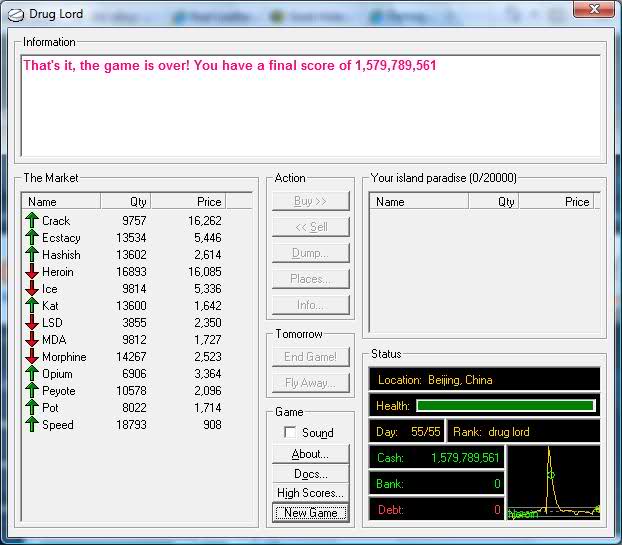Click the red arrow icon next to Morphine
The width and height of the screenshot is (622, 545).
tap(32, 357)
